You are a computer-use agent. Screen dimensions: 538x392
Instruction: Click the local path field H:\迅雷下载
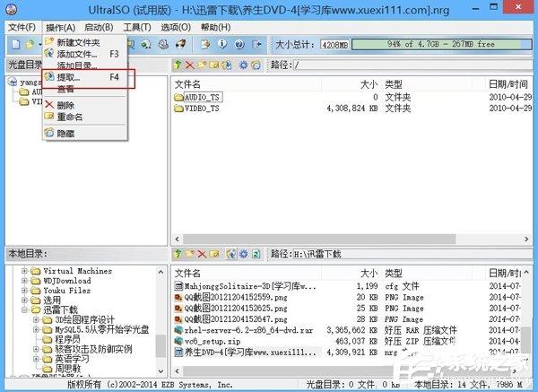pos(412,254)
